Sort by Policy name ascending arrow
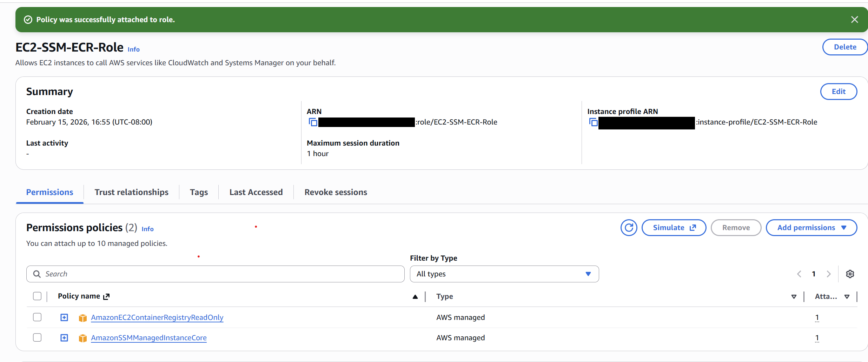The image size is (868, 362). (415, 297)
